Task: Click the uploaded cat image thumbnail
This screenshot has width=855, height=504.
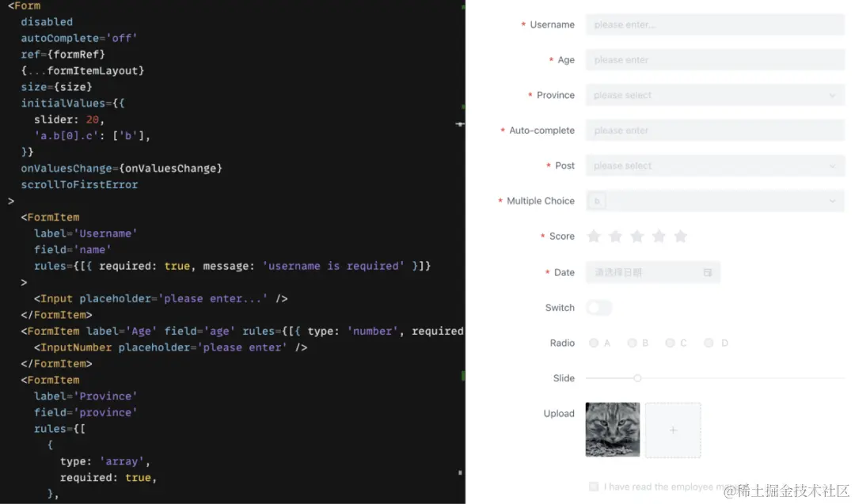Action: (612, 430)
